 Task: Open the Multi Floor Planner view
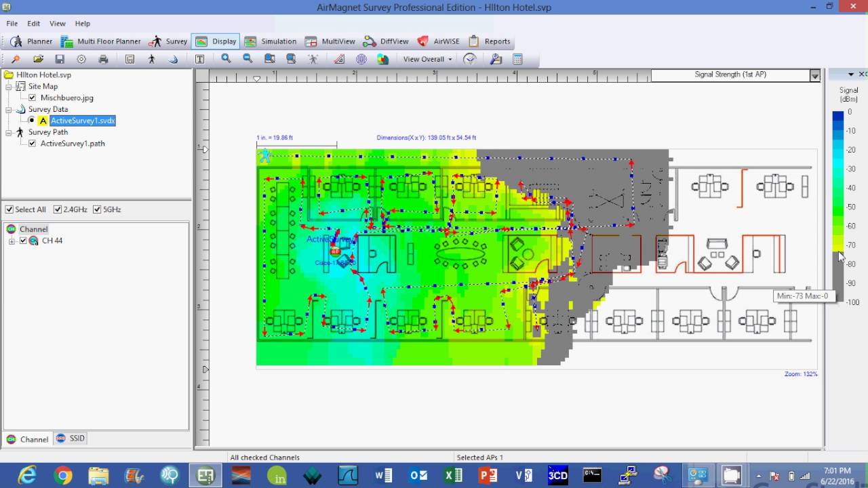(100, 41)
